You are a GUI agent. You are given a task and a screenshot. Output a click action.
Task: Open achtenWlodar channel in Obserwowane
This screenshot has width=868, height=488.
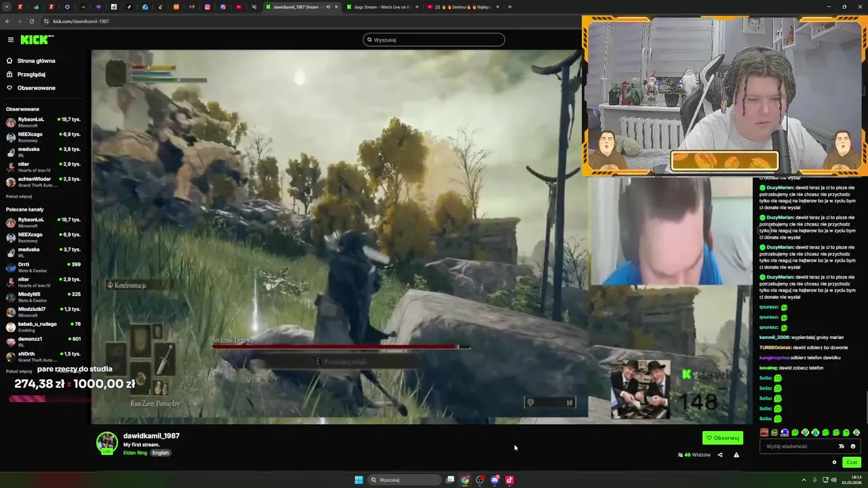[x=43, y=182]
